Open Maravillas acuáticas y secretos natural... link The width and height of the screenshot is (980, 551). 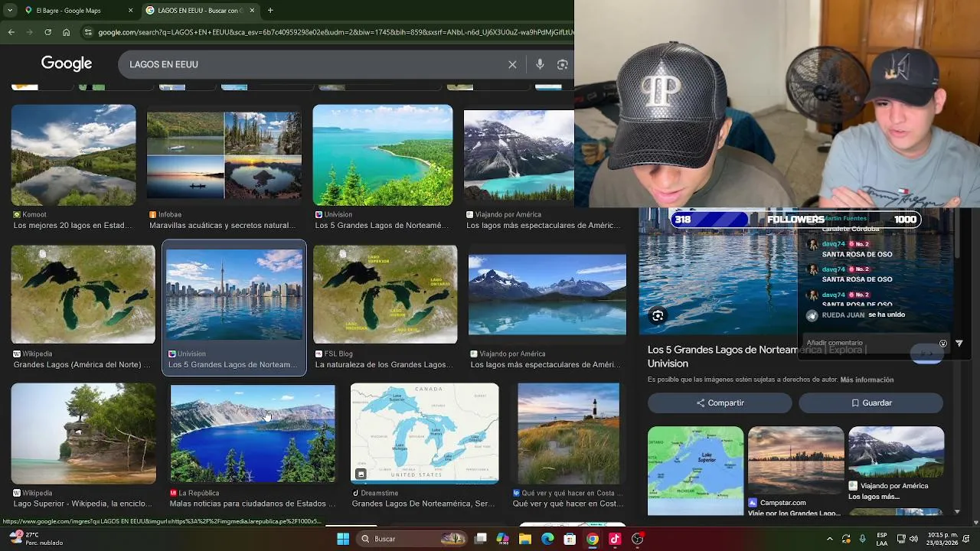point(222,225)
